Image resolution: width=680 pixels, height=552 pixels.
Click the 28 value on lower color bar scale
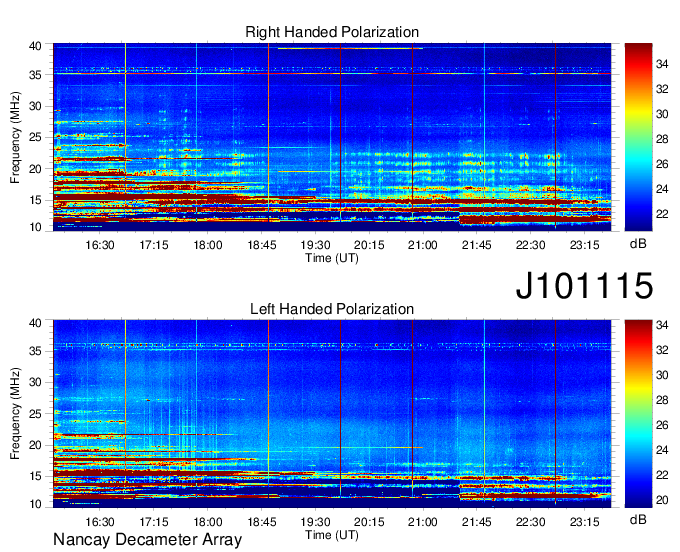point(662,400)
